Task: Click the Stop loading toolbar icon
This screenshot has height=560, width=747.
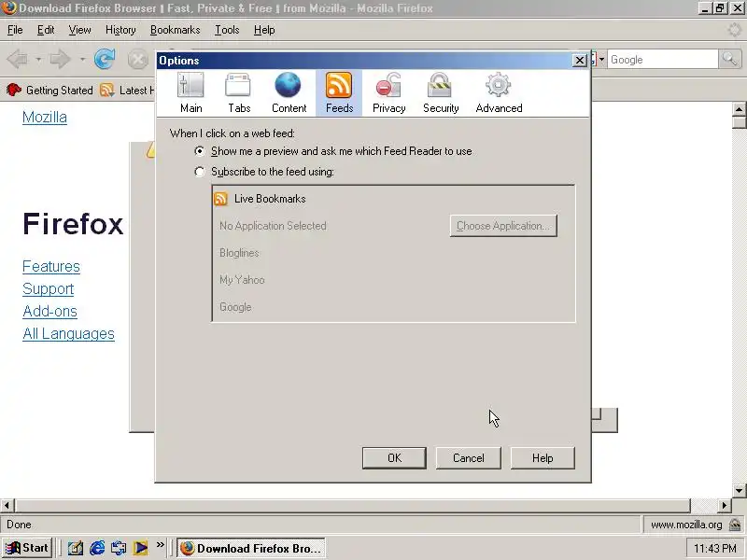Action: tap(137, 60)
